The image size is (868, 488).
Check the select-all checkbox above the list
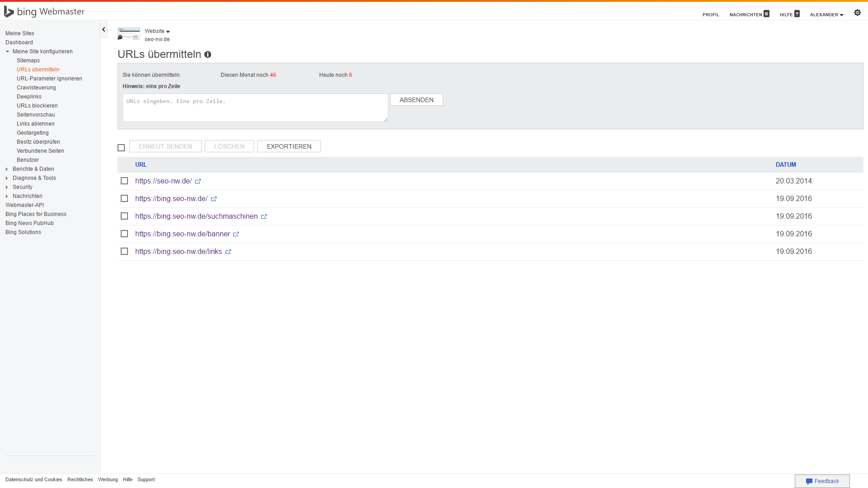(x=121, y=148)
